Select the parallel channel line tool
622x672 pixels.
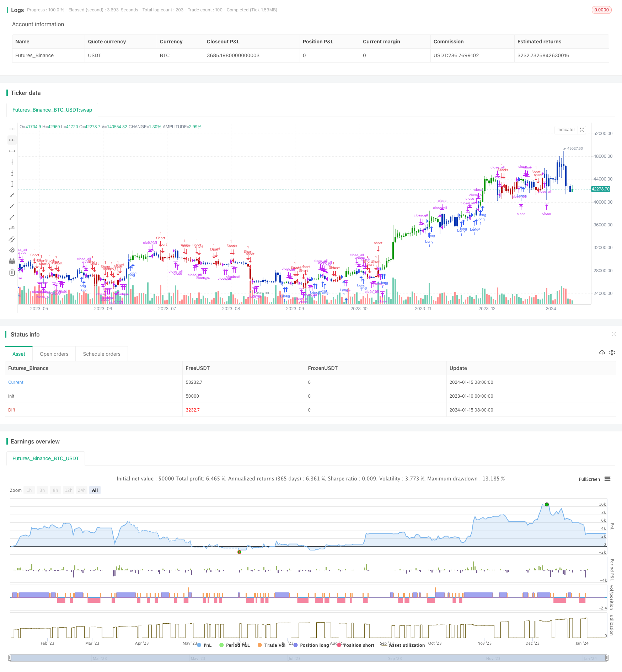(x=12, y=239)
